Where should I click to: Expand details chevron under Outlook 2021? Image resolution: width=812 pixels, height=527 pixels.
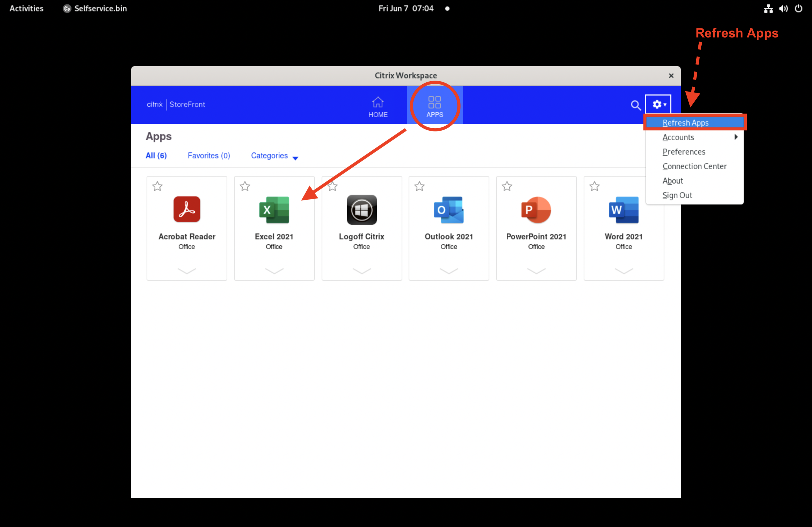click(x=449, y=271)
